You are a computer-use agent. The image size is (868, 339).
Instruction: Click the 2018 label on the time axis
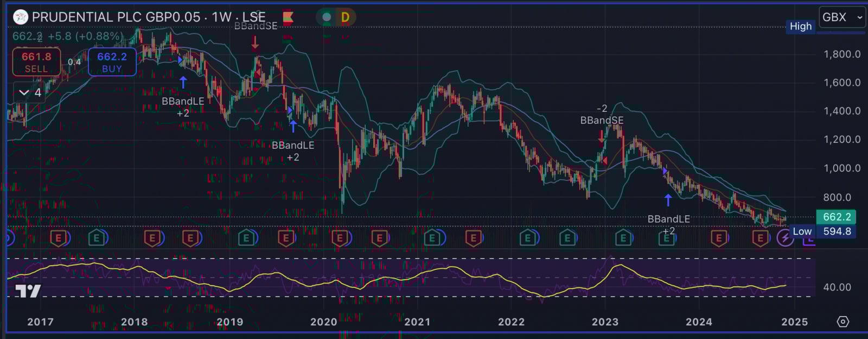(135, 322)
